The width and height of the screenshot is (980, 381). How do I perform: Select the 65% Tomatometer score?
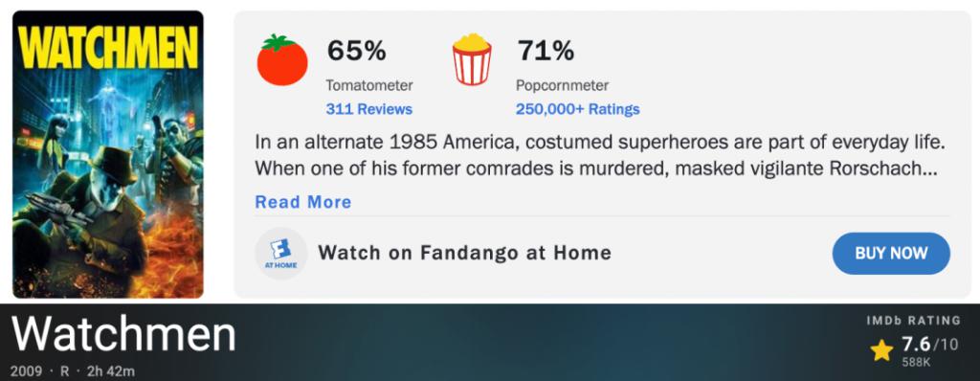pyautogui.click(x=357, y=51)
